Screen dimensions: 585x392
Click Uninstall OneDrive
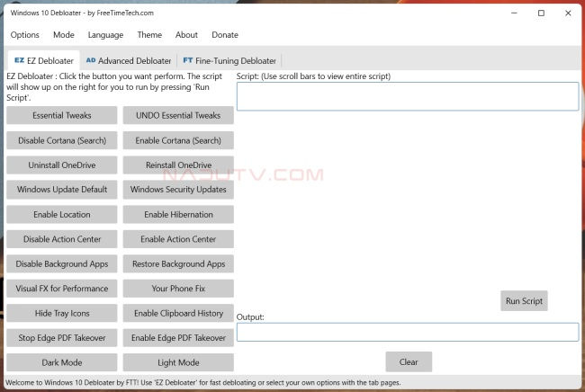(62, 165)
